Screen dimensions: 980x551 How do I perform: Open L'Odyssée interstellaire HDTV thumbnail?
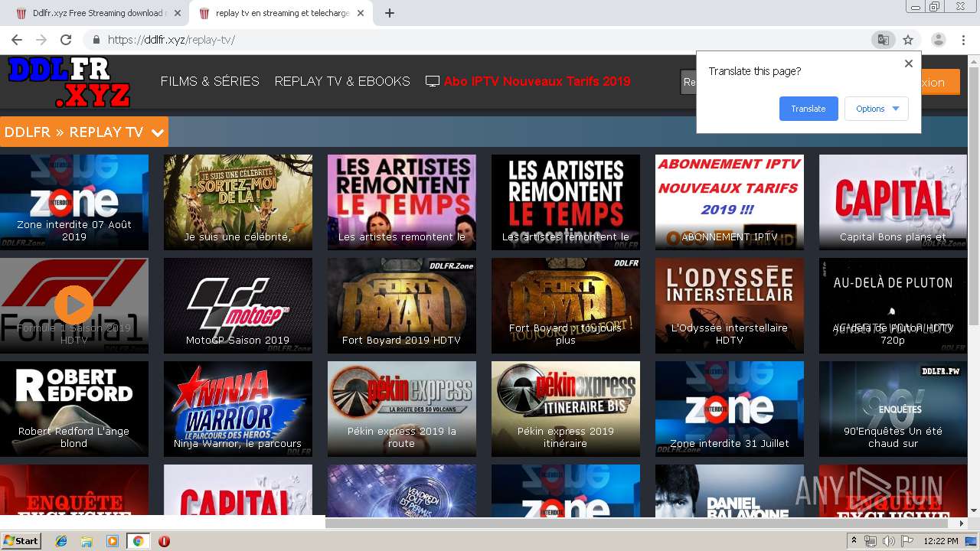point(730,305)
